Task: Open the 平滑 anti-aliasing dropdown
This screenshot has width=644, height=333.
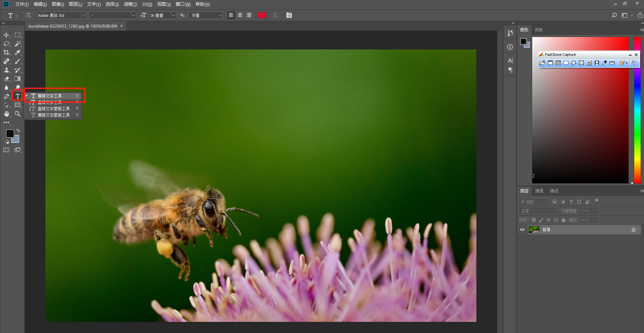Action: [206, 15]
